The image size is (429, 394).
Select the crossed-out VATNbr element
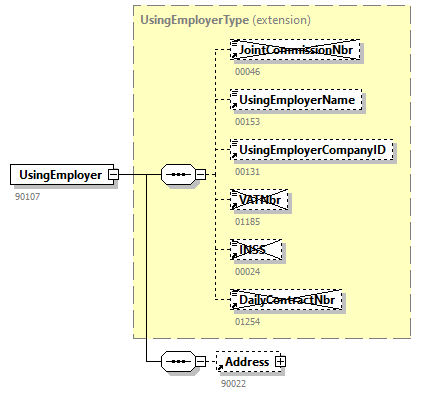click(259, 200)
